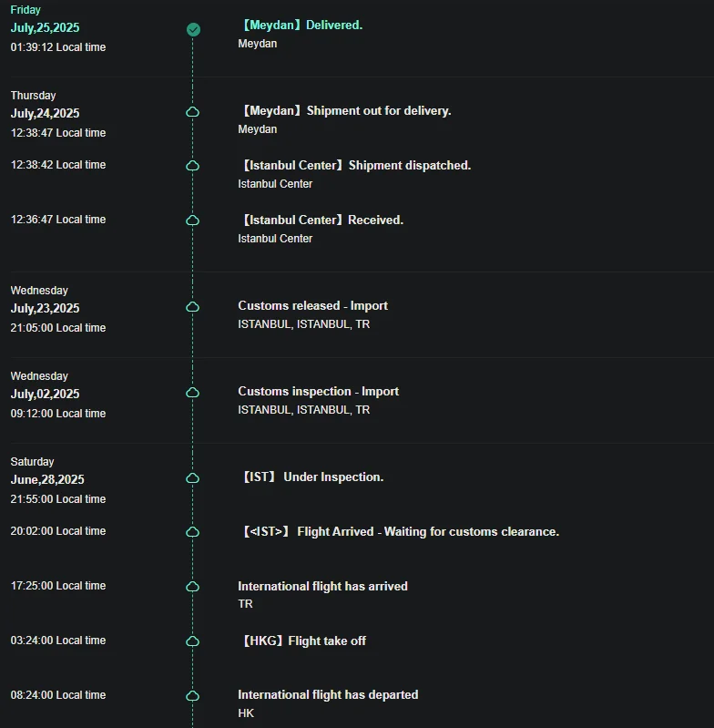The height and width of the screenshot is (728, 714).
Task: Click the "【HKG】Flight take off" event text
Action: click(301, 641)
